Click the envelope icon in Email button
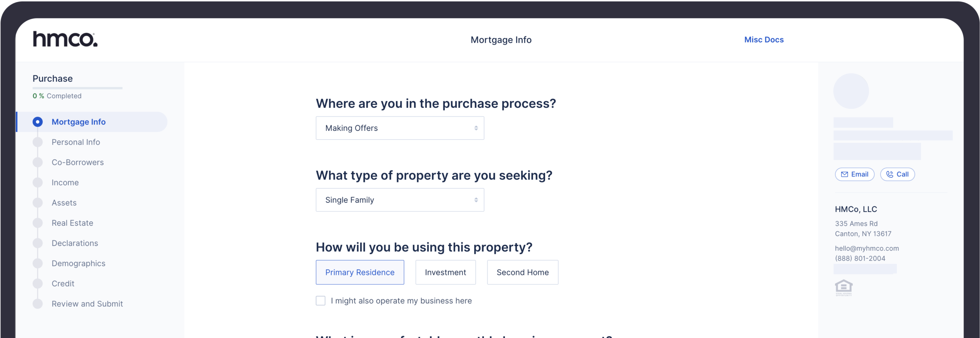 (x=844, y=174)
